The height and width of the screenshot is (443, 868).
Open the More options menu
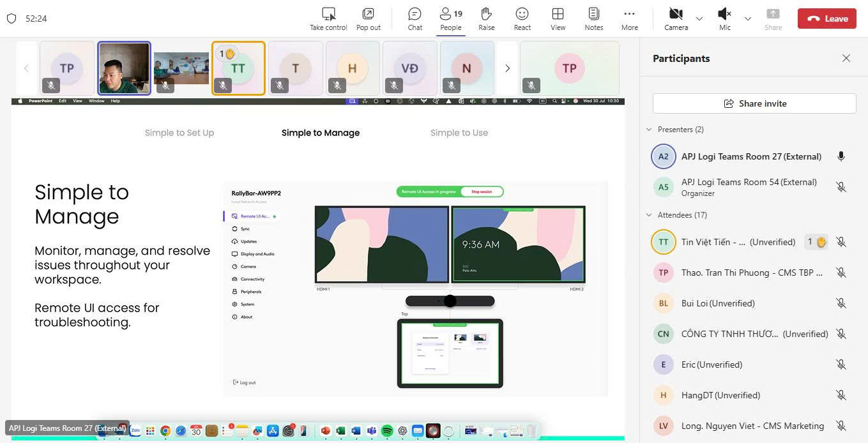(629, 14)
